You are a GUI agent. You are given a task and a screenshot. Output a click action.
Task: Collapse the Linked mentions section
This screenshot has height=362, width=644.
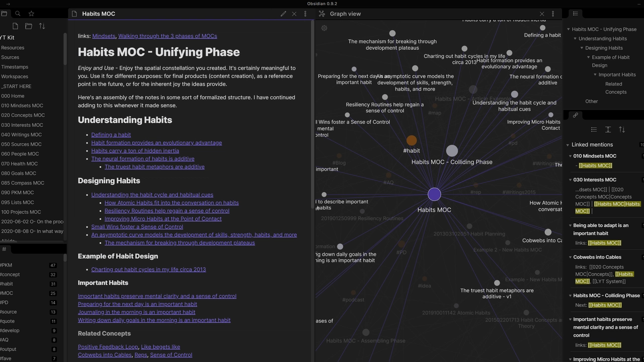coord(568,145)
